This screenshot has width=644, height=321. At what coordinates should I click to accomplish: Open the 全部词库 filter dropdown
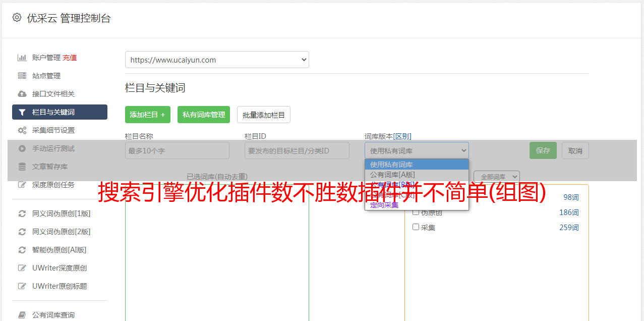click(497, 177)
